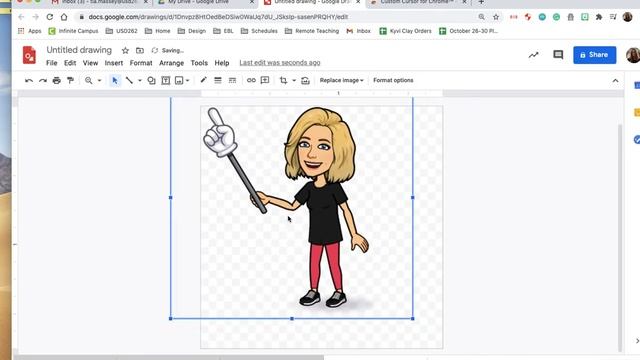Expand the line type dropdown arrow
Image resolution: width=640 pixels, height=360 pixels.
click(x=140, y=80)
